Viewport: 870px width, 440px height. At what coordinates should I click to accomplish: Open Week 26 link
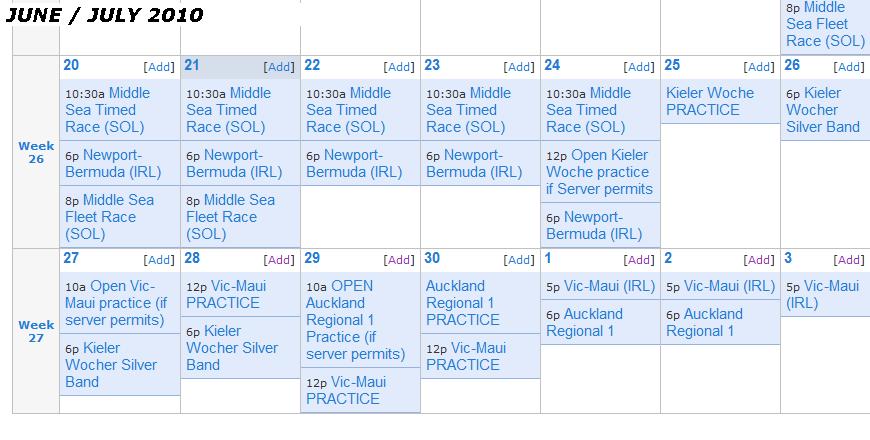[x=36, y=153]
